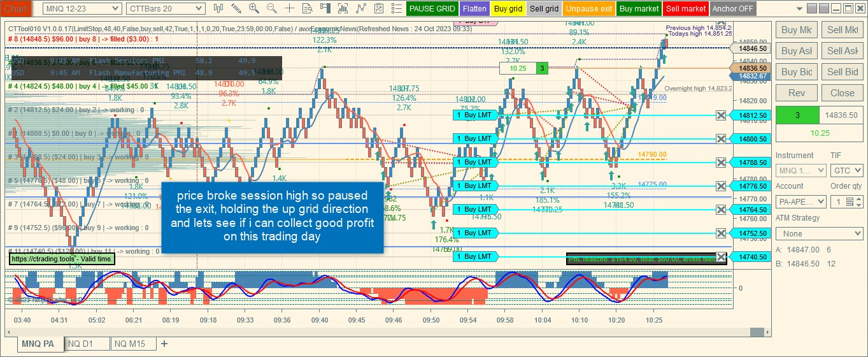The height and width of the screenshot is (357, 868).
Task: Click the Rev button in trader panel
Action: pos(797,93)
